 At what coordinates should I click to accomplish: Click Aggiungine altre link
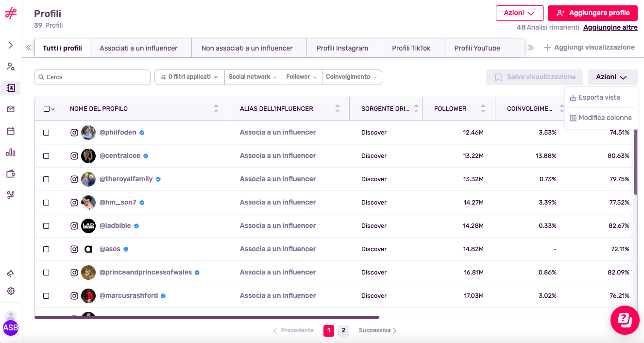tap(610, 28)
